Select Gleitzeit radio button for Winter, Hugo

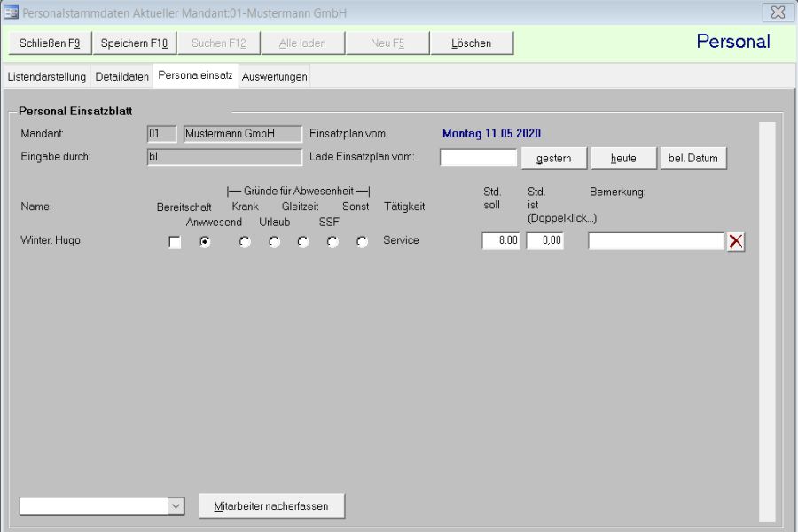pos(303,242)
